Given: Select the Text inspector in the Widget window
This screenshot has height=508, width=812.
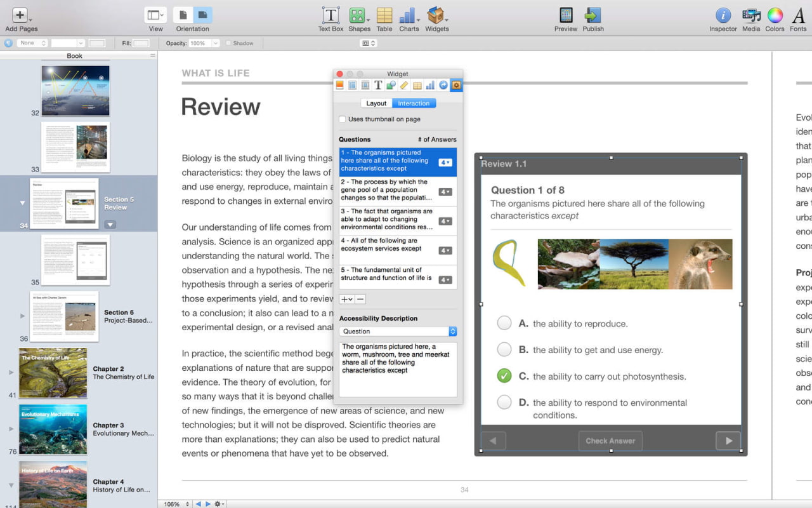Looking at the screenshot, I should (x=378, y=84).
